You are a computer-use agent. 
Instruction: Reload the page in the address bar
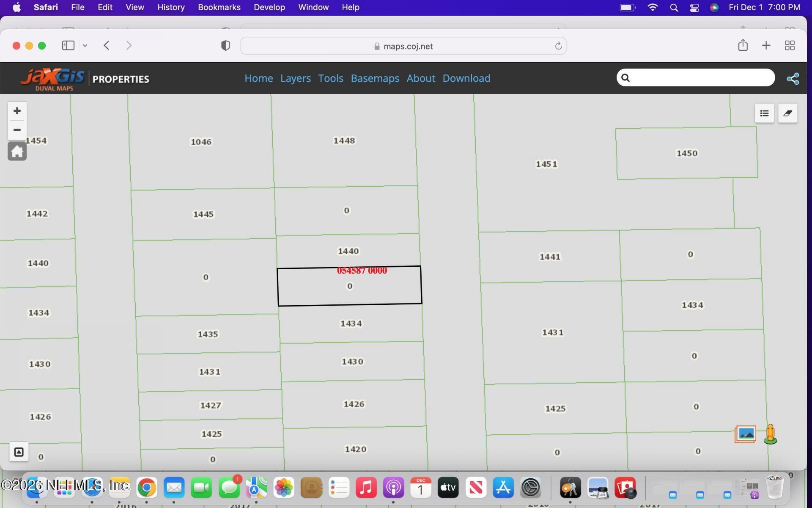coord(558,46)
